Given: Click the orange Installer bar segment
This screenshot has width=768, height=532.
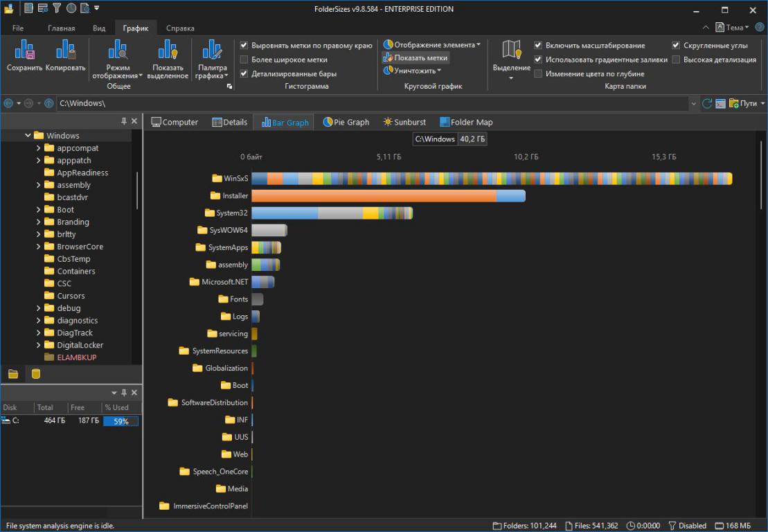Looking at the screenshot, I should coord(374,196).
